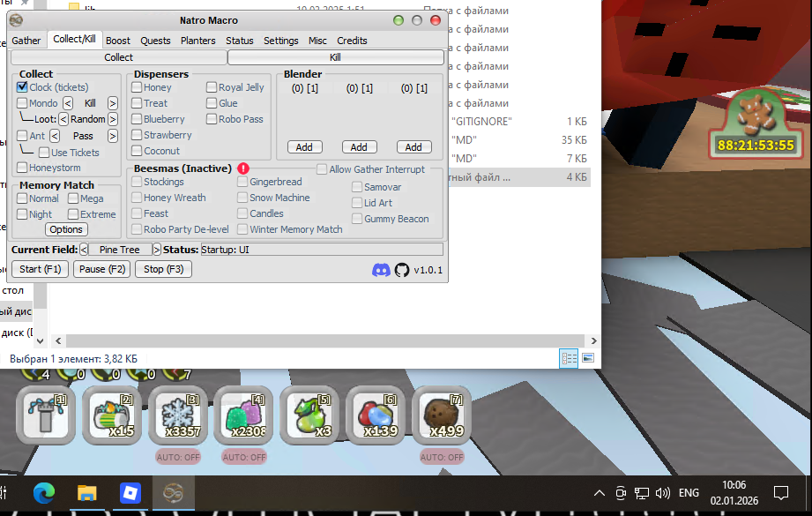Viewport: 812px width, 516px height.
Task: Click Ant Pass previous arrow
Action: coord(55,136)
